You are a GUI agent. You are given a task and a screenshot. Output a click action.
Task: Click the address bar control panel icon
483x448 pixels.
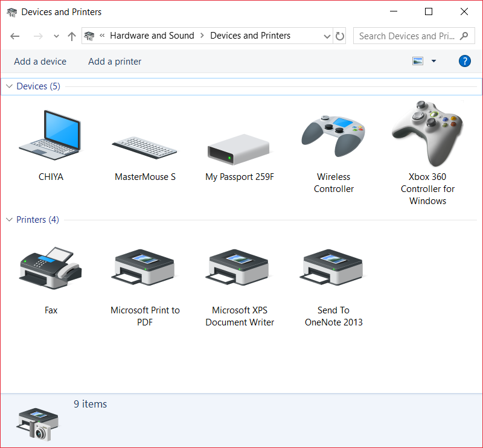pos(89,36)
